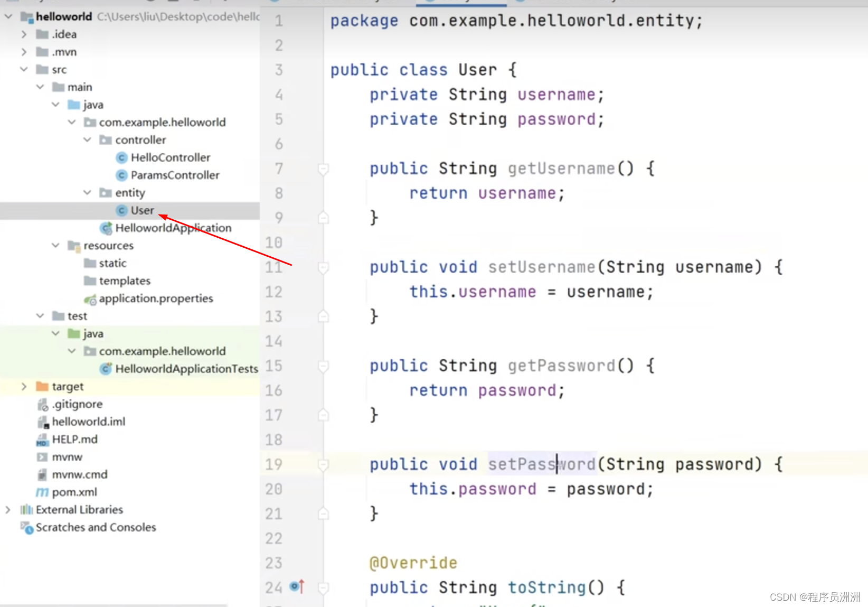The width and height of the screenshot is (868, 607).
Task: Open HelloworldApplication class
Action: coord(173,228)
